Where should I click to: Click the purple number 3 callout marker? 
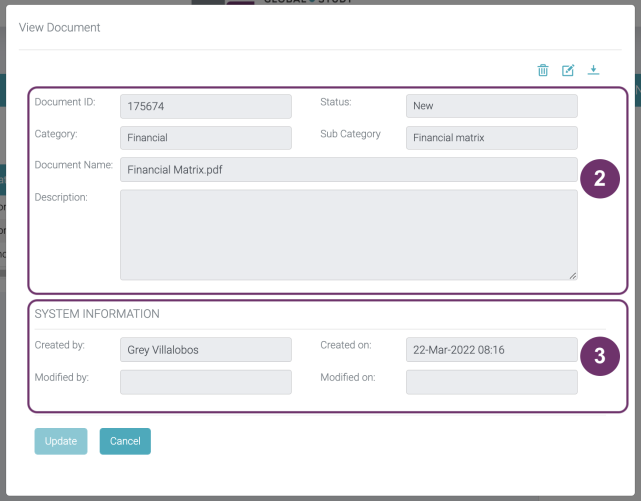(x=599, y=356)
